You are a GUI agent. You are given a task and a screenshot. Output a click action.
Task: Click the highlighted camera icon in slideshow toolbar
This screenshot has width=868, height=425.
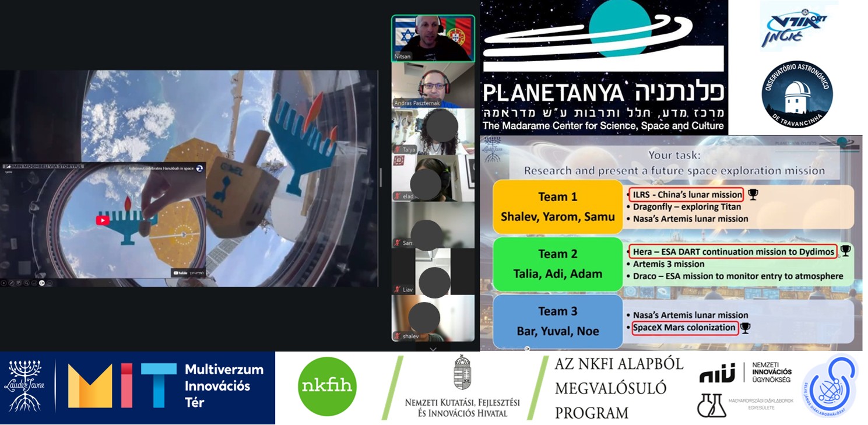[42, 283]
